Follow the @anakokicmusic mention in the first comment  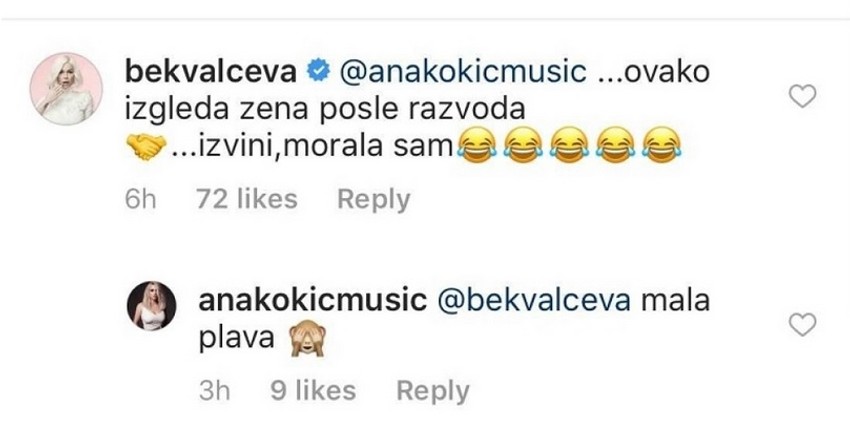tap(462, 72)
